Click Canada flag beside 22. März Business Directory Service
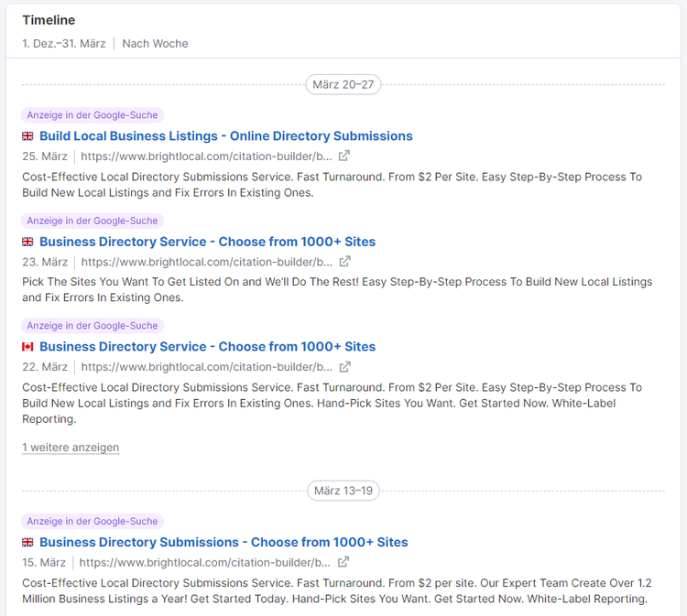Image resolution: width=687 pixels, height=616 pixels. [27, 347]
